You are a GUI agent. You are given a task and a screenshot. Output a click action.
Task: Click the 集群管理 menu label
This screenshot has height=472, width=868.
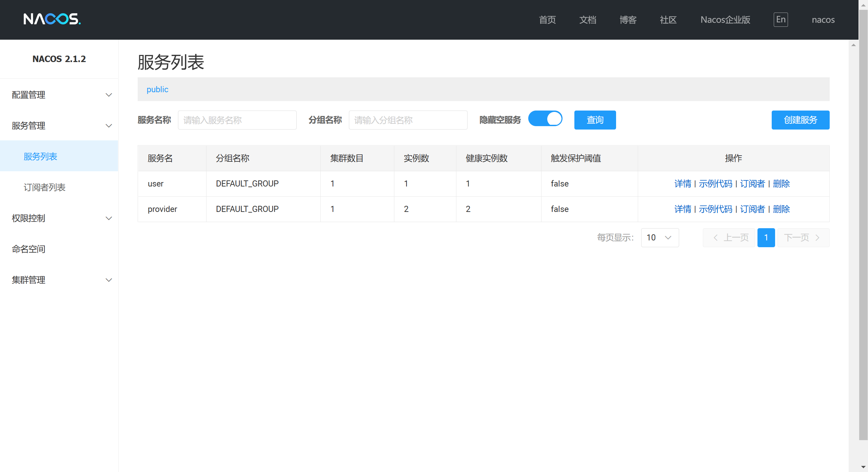[x=28, y=280]
